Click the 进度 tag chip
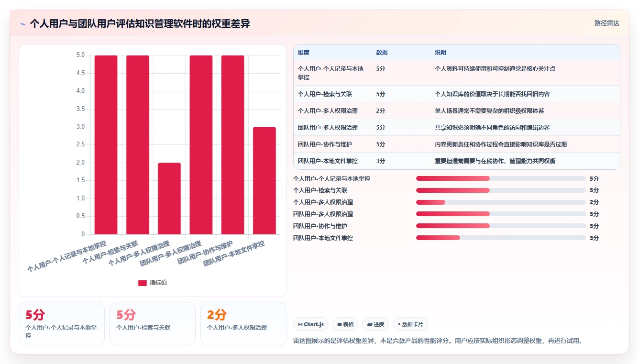This screenshot has height=364, width=639. 375,324
